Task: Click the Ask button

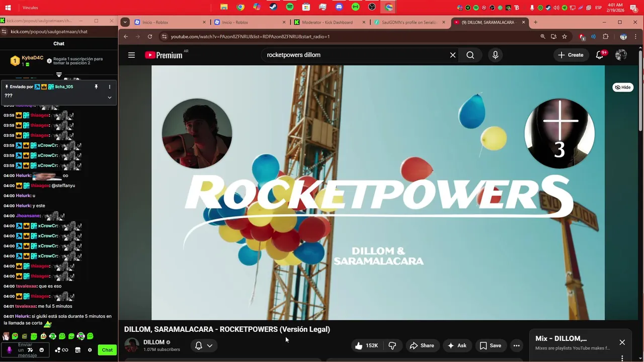Action: pos(457,345)
